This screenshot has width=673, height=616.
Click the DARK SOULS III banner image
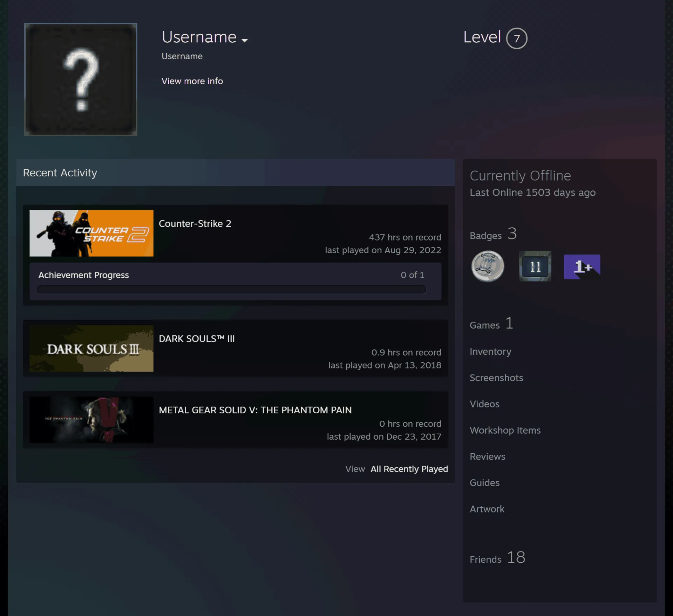(91, 348)
